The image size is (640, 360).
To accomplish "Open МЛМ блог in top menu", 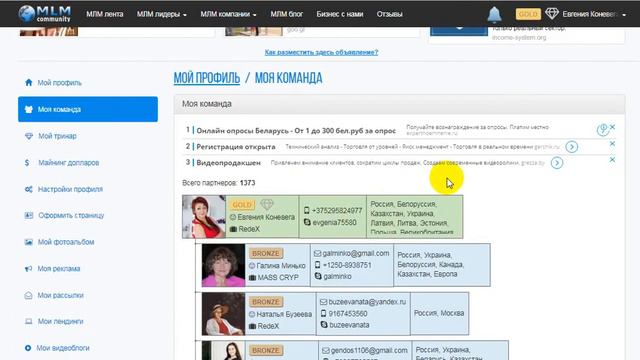I will 287,14.
